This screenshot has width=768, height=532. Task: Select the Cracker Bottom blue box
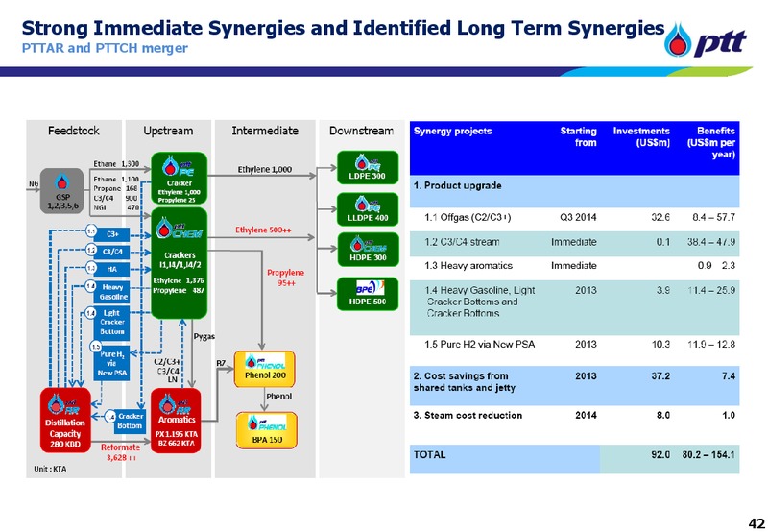coord(130,421)
